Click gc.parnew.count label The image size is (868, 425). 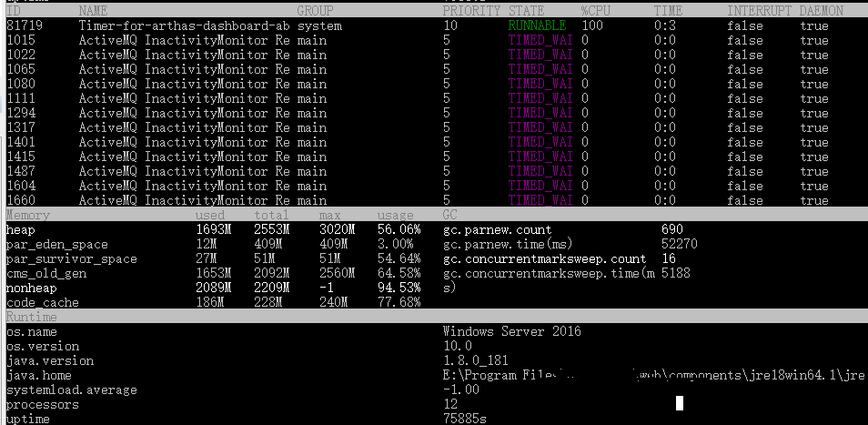[497, 229]
